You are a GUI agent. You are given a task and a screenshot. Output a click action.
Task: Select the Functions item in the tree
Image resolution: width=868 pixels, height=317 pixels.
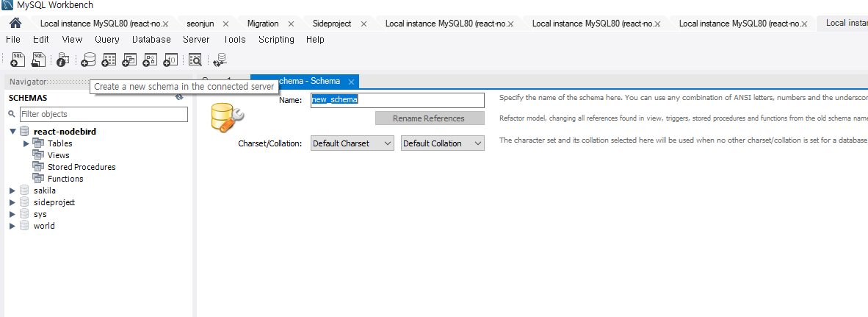[65, 179]
